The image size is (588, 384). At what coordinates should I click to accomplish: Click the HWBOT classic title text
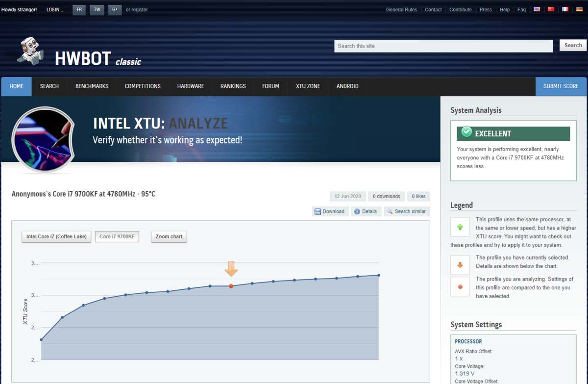pos(98,59)
